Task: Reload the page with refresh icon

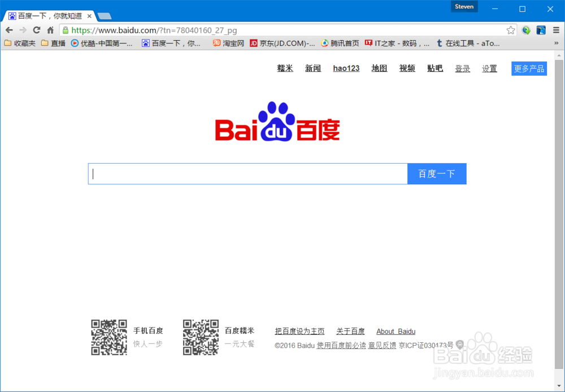Action: tap(36, 31)
